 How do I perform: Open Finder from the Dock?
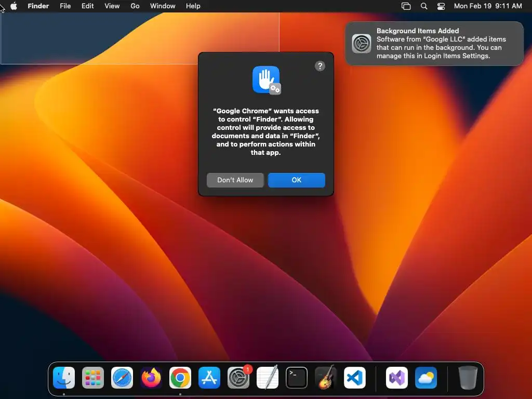click(x=64, y=378)
